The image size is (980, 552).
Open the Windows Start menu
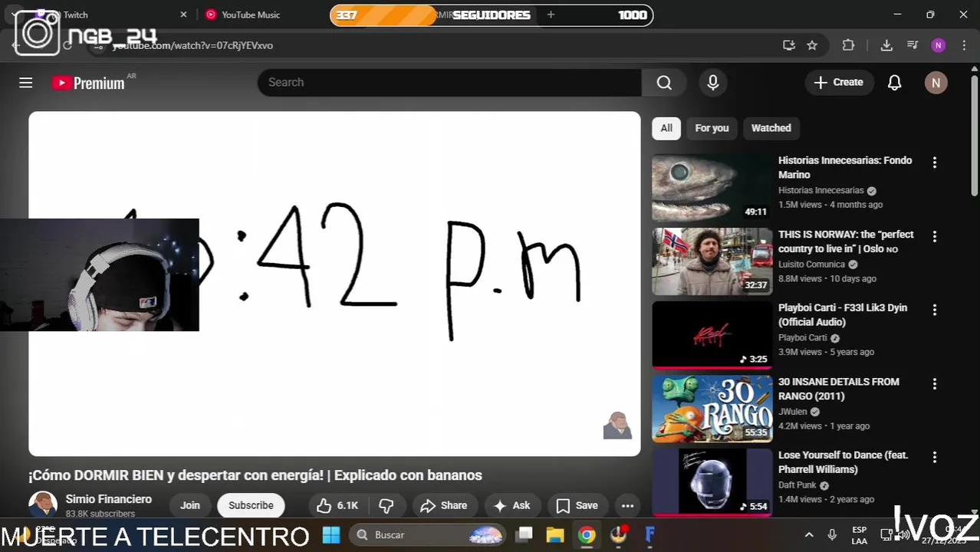pos(331,534)
